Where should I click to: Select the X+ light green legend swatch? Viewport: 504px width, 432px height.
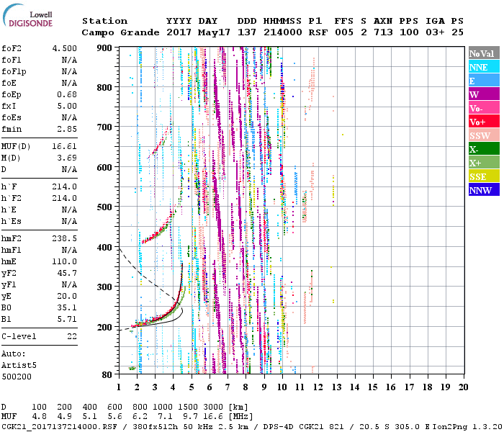484,163
